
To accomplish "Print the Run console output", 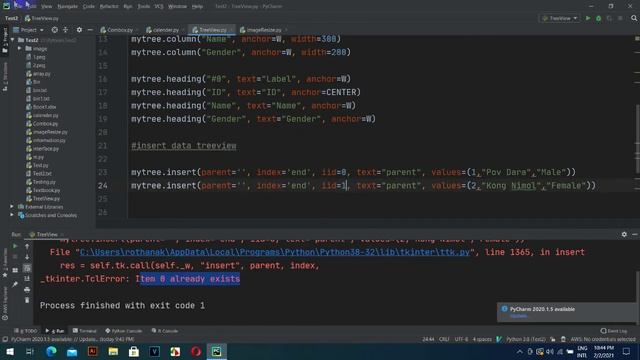I will point(27,289).
